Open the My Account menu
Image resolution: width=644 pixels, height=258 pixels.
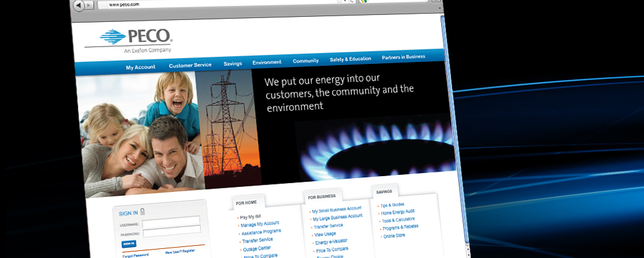pos(140,67)
